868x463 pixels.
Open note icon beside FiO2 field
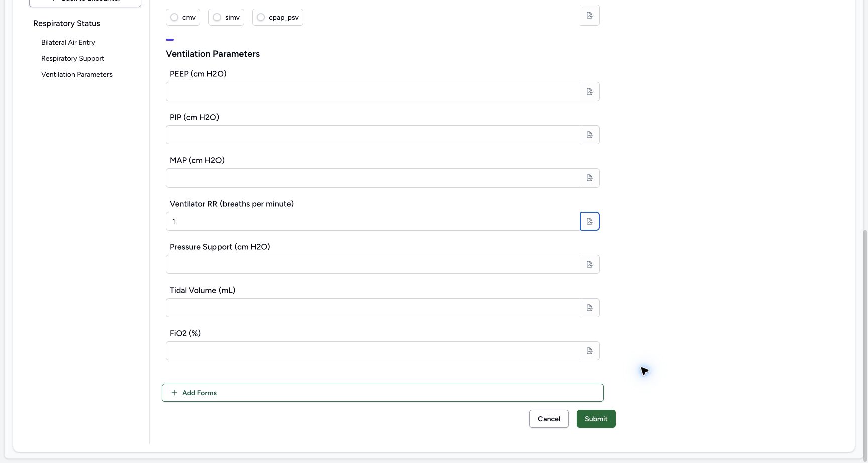590,351
